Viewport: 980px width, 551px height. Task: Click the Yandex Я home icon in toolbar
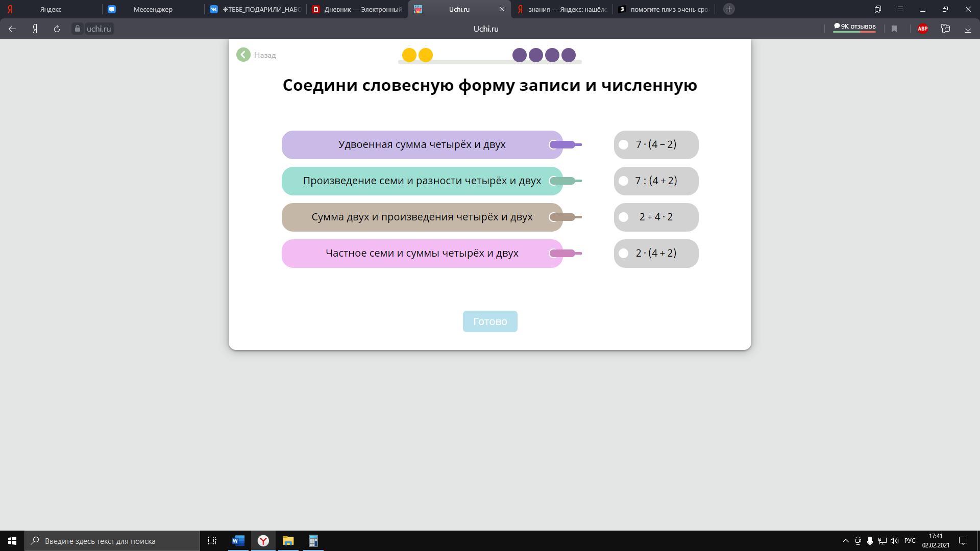[x=35, y=29]
